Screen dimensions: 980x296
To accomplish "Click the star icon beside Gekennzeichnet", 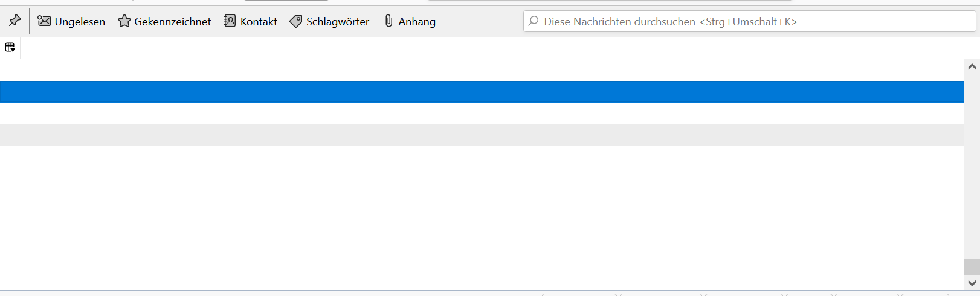I will click(124, 21).
